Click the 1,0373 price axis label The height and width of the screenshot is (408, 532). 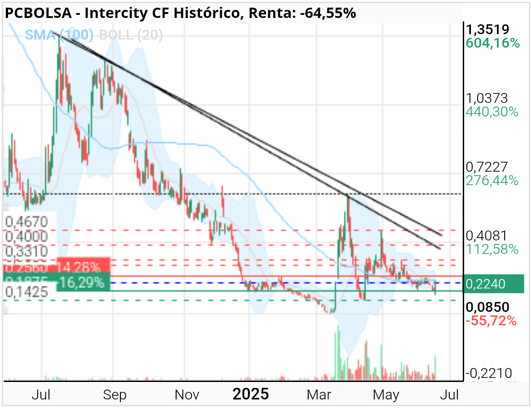487,98
